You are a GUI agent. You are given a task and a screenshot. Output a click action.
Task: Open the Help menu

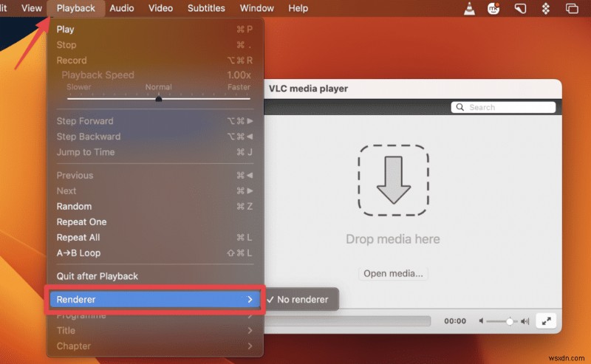coord(298,8)
